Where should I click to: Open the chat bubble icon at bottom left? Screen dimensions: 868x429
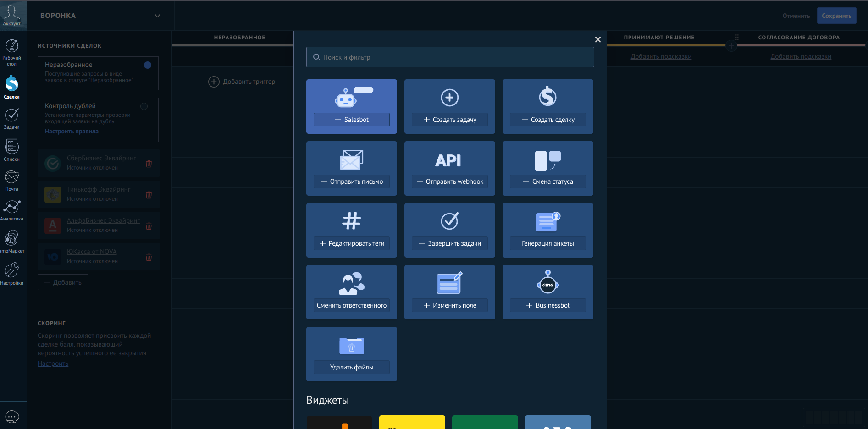[x=12, y=417]
